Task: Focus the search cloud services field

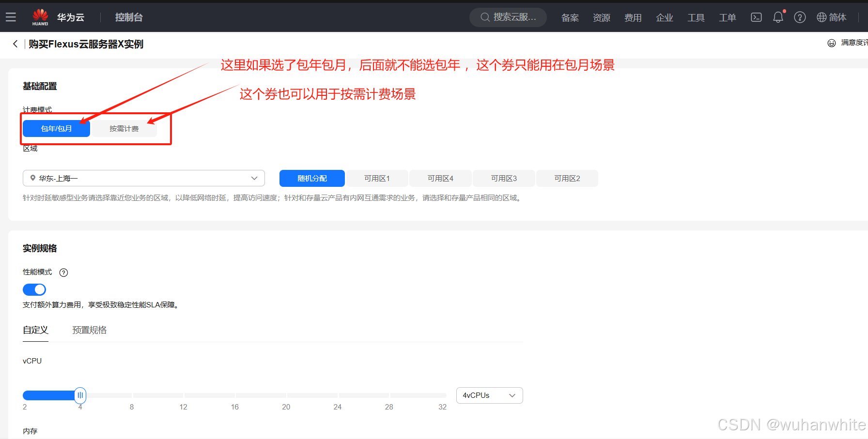Action: (508, 17)
